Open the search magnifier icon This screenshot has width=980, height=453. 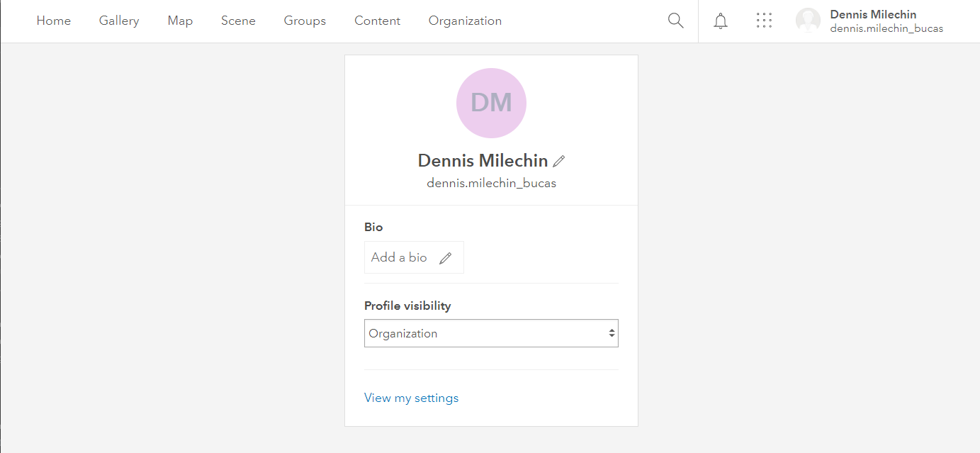click(x=675, y=21)
